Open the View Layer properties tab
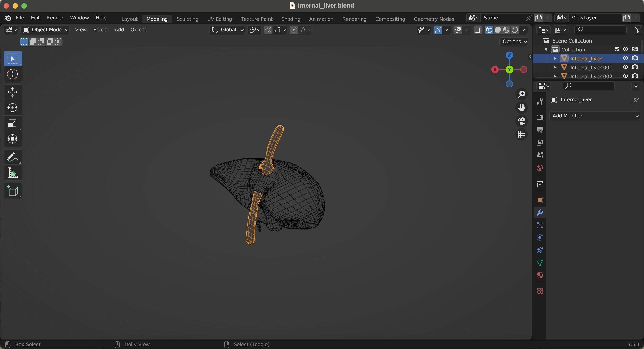This screenshot has width=644, height=349. point(540,143)
